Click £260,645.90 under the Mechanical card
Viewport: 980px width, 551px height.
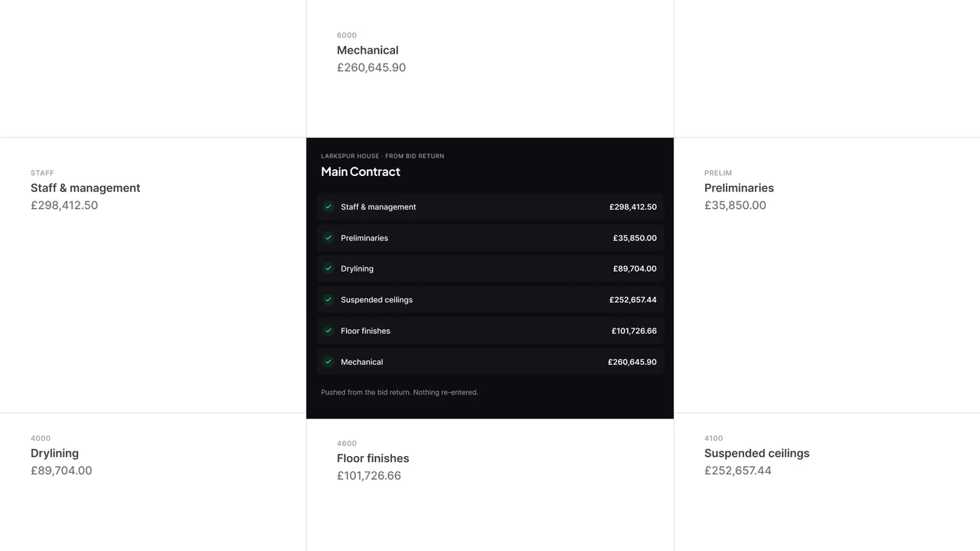tap(371, 67)
